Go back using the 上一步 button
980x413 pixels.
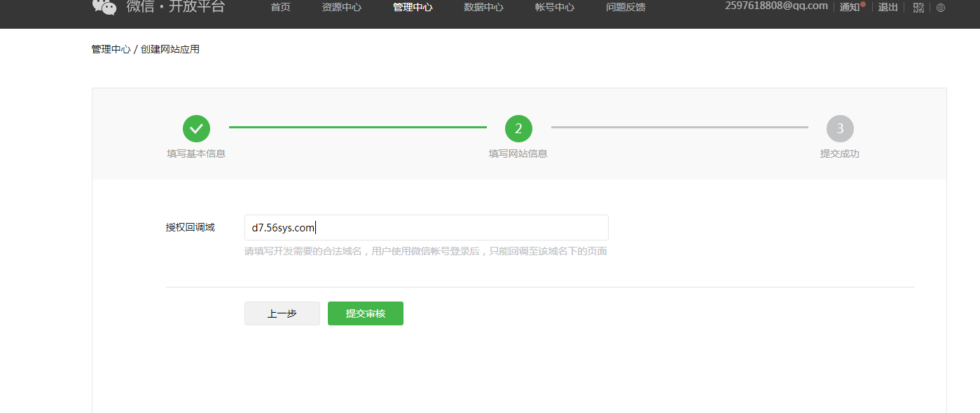pos(282,313)
